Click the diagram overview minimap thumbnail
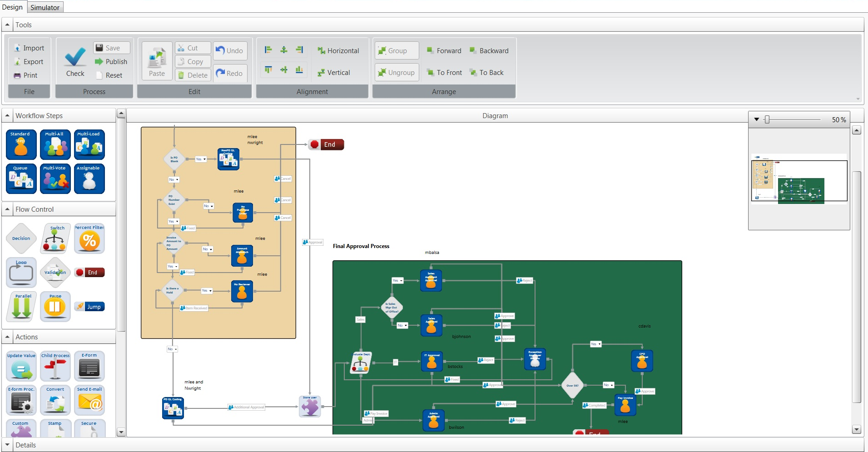 point(799,179)
